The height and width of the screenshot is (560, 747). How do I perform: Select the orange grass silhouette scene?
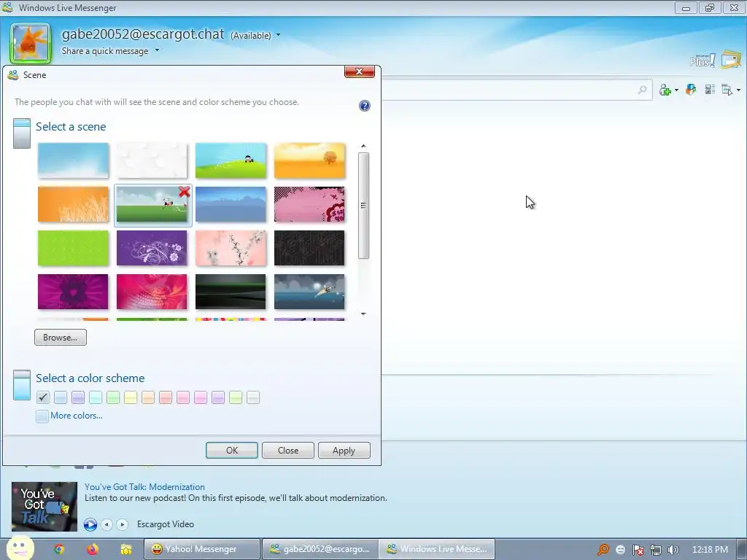point(73,204)
